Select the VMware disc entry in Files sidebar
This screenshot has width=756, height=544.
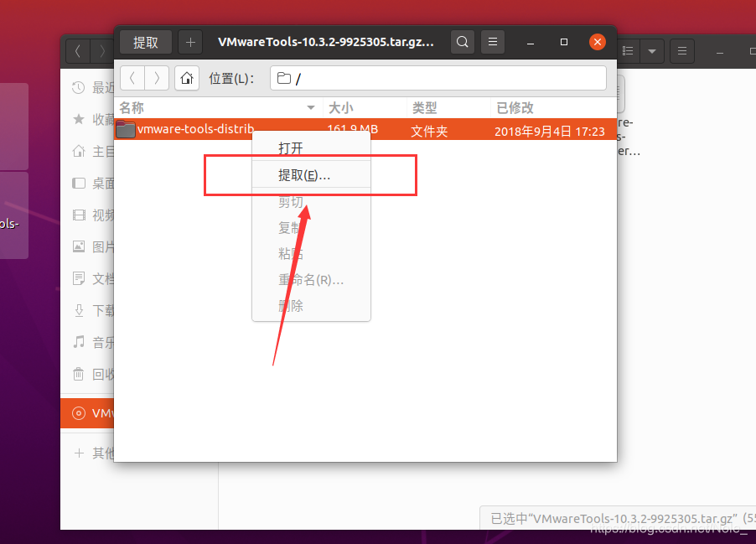pyautogui.click(x=88, y=413)
